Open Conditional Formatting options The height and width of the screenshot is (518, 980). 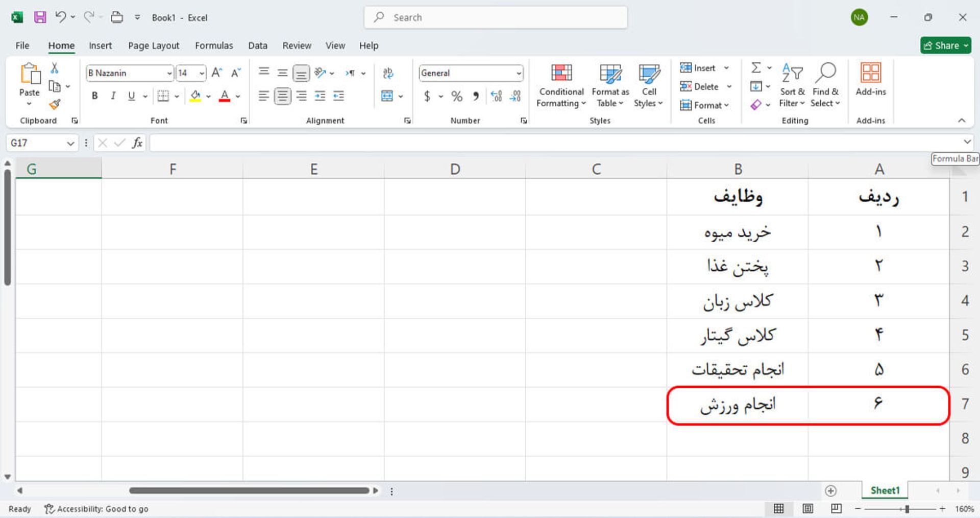coord(560,85)
